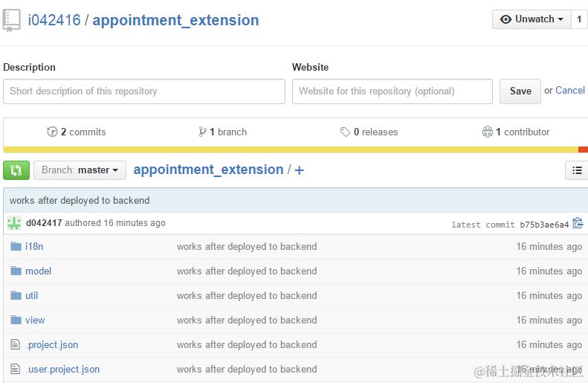Click the util folder icon
Viewport: 588px width, 383px height.
click(x=16, y=295)
